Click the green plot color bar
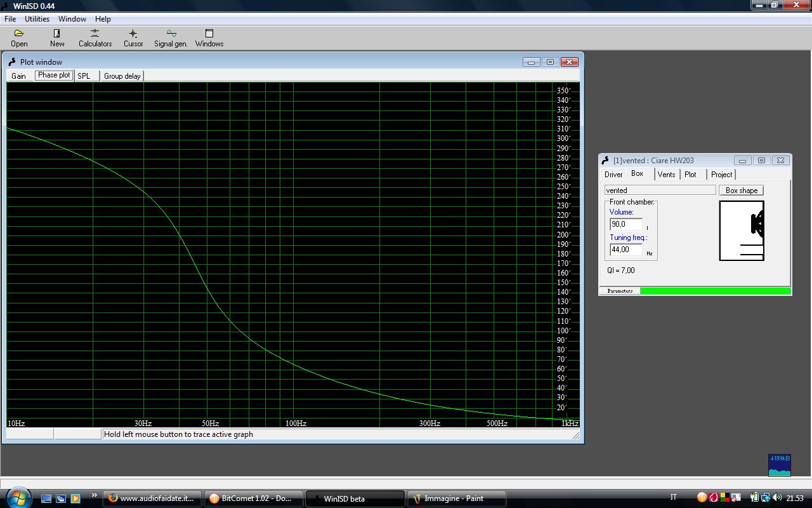The width and height of the screenshot is (812, 508). point(715,291)
